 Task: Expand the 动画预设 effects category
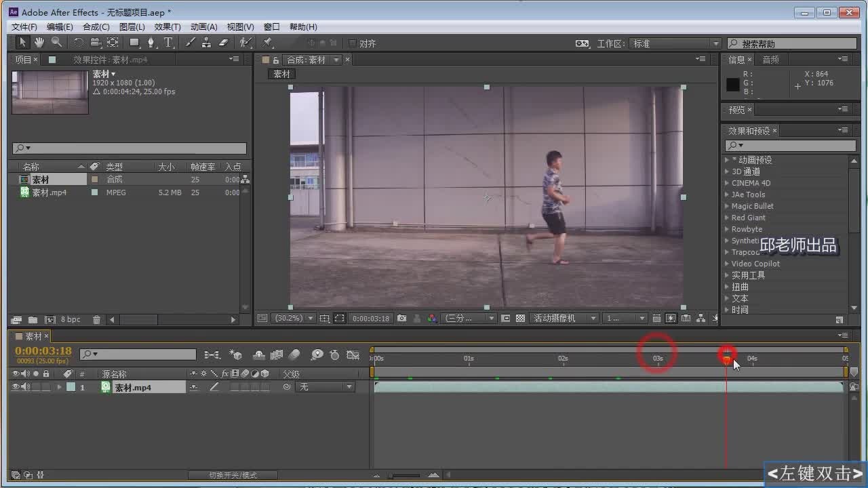(x=727, y=160)
